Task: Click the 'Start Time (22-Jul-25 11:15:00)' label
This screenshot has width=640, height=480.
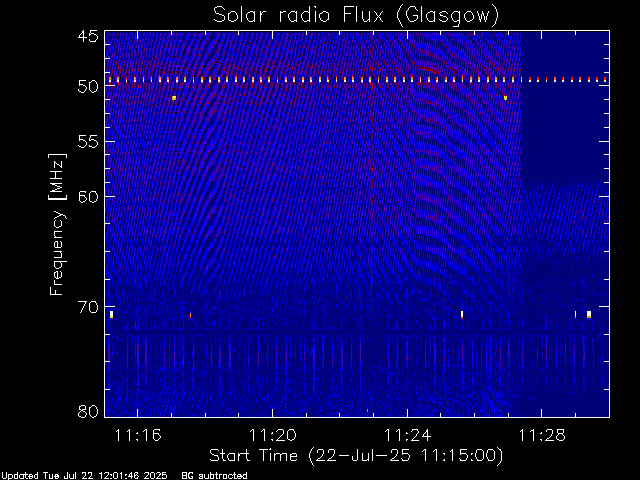Action: coord(356,455)
